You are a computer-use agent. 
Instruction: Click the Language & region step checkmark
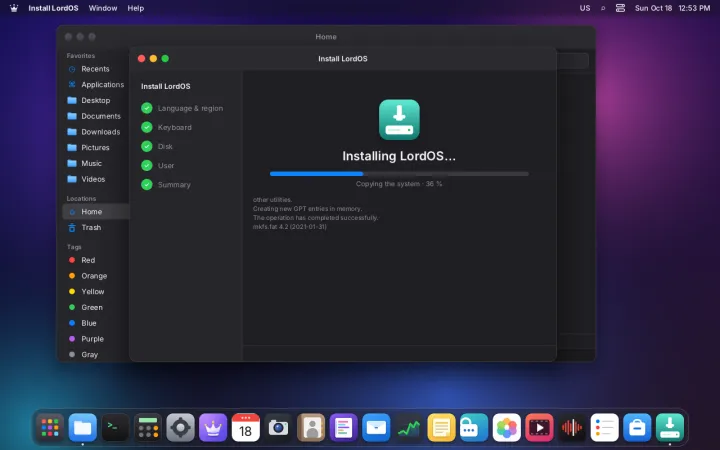(x=146, y=108)
